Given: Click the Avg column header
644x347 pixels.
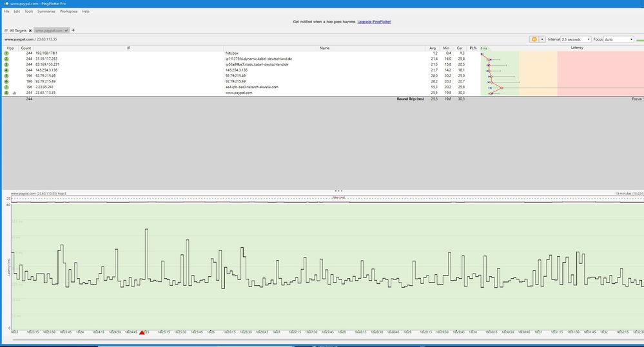Looking at the screenshot, I should 433,48.
